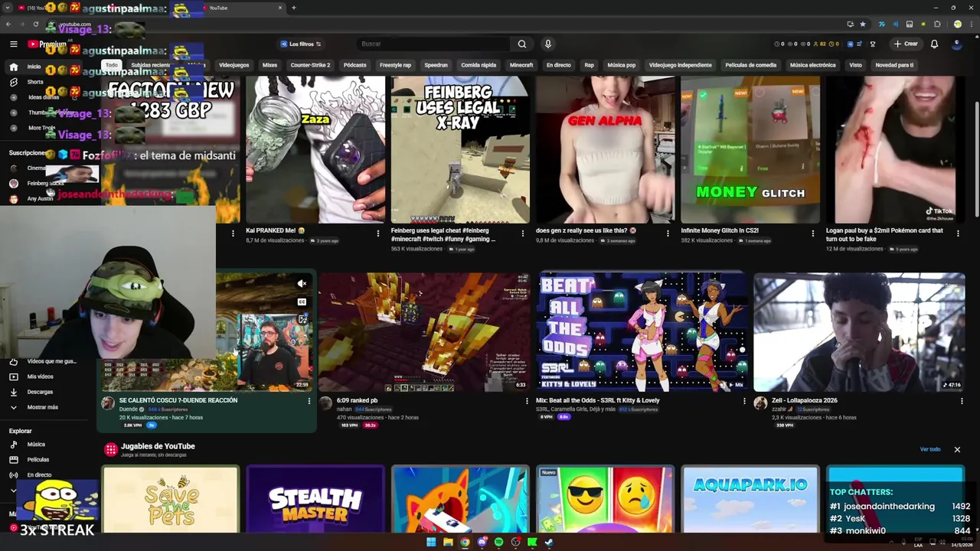
Task: Select the Pódcasts filter chip
Action: click(354, 65)
